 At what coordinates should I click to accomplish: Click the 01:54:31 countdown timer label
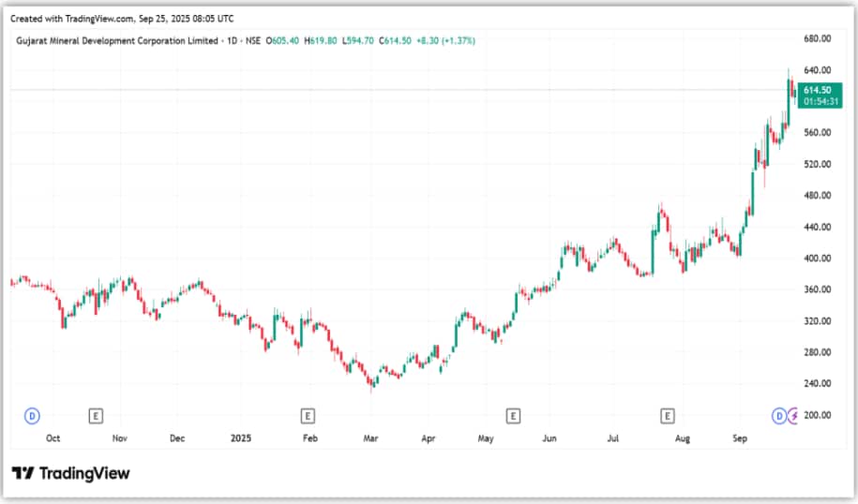click(817, 101)
